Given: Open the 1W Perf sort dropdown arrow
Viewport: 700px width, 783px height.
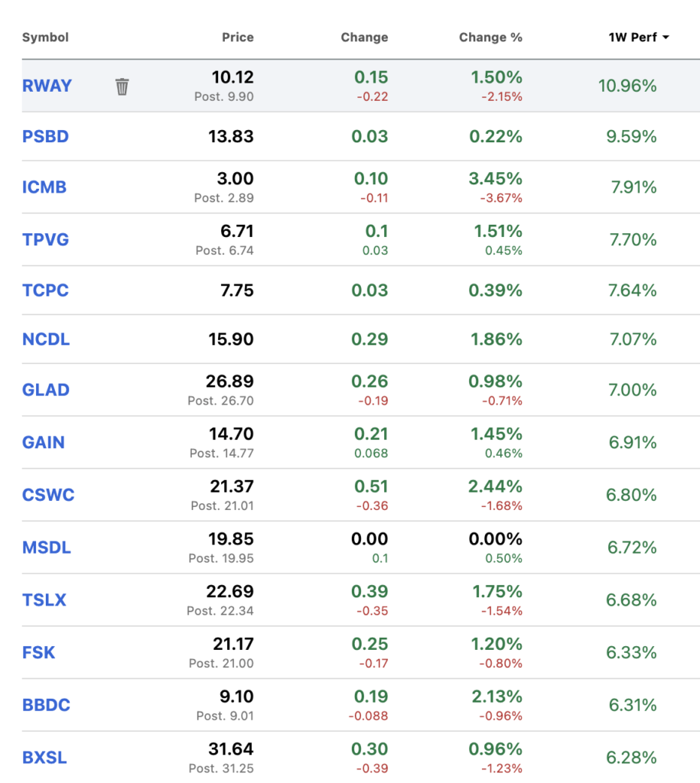Looking at the screenshot, I should 666,37.
